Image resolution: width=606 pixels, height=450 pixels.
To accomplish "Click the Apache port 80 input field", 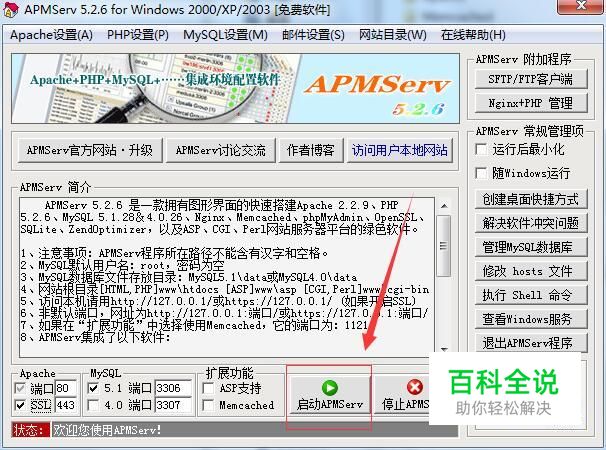I will [65, 388].
